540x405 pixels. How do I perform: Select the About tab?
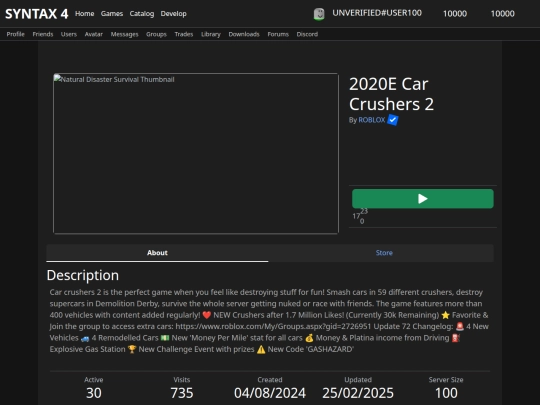(x=157, y=253)
